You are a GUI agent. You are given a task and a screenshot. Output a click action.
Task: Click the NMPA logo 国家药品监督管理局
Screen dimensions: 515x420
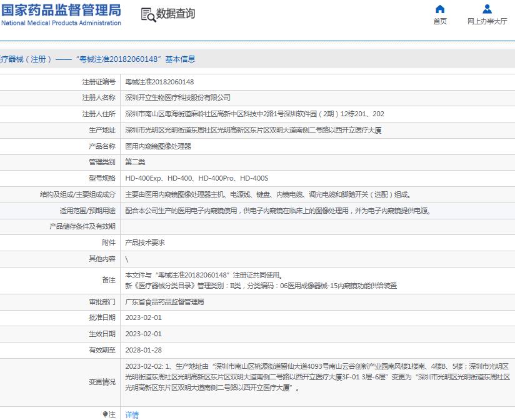pos(61,10)
